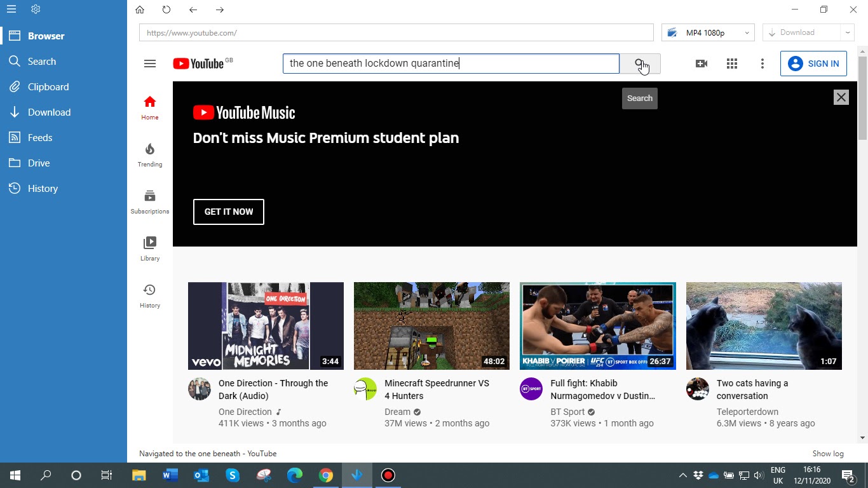Show hidden system tray icons
Screen dimensions: 868x488
click(682, 475)
